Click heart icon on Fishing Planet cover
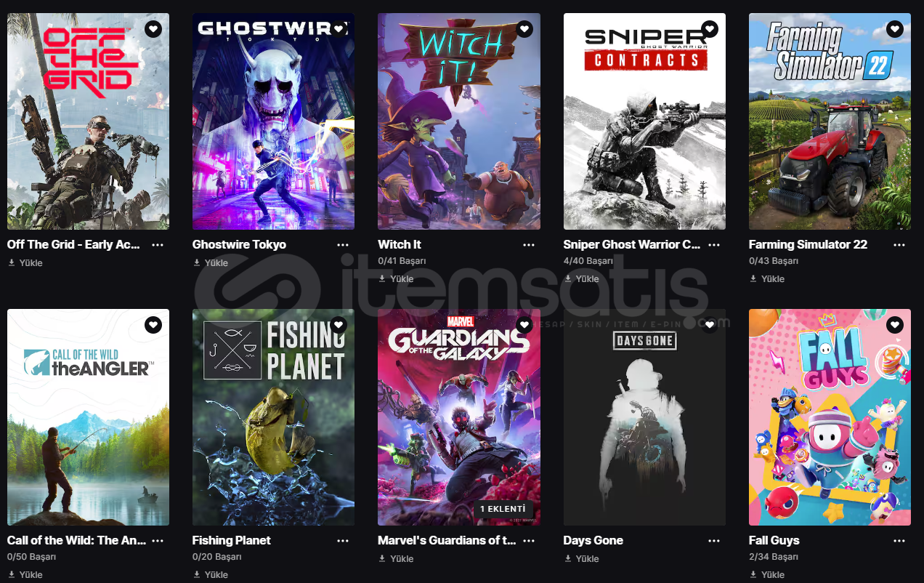 [x=339, y=325]
